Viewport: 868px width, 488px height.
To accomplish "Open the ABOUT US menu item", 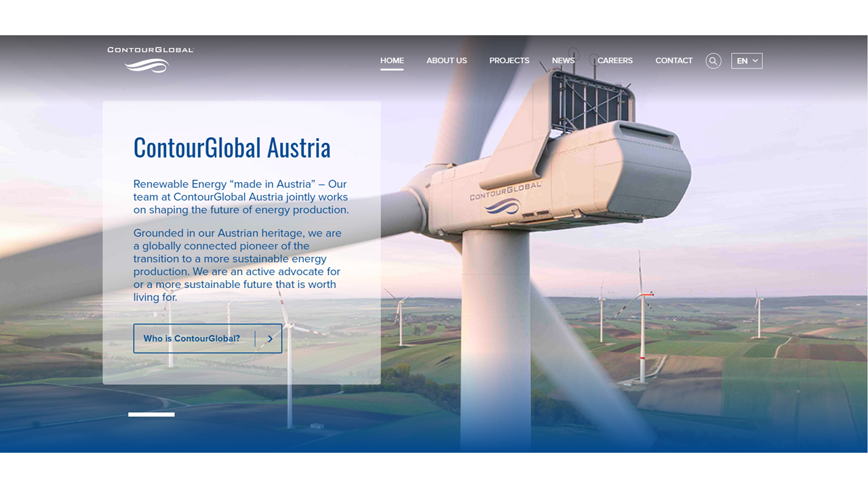I will [x=446, y=60].
